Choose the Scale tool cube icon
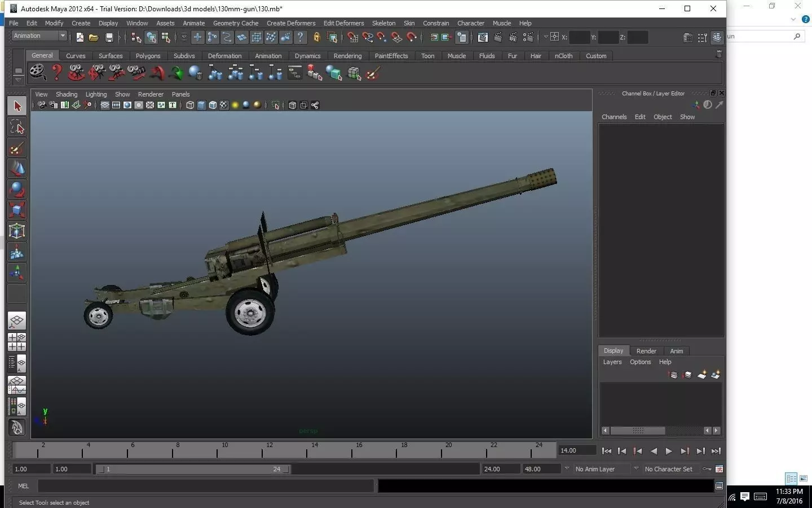Viewport: 812px width, 508px height. point(17,211)
